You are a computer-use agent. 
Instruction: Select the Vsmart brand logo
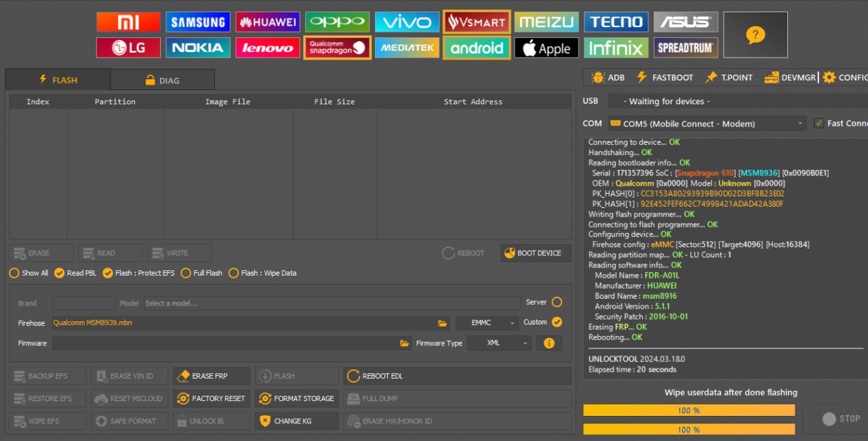[477, 22]
